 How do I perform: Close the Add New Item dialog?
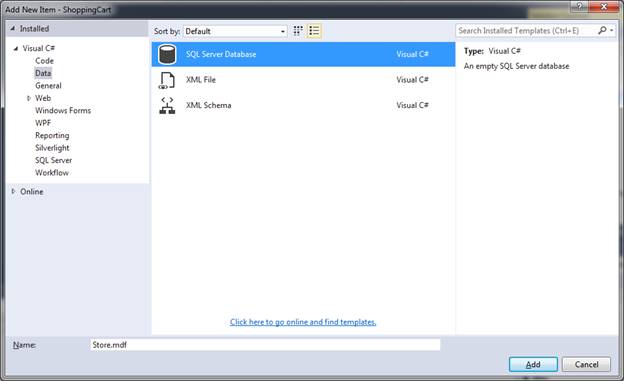603,6
